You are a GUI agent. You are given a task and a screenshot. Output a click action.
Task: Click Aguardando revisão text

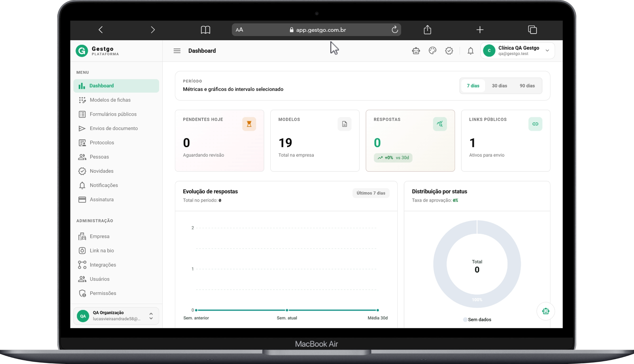point(203,155)
